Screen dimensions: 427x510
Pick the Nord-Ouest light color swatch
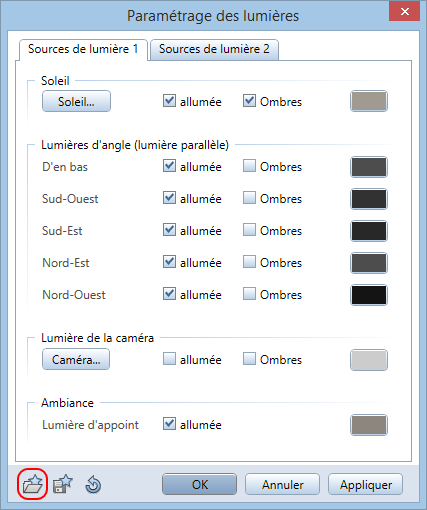pyautogui.click(x=369, y=295)
